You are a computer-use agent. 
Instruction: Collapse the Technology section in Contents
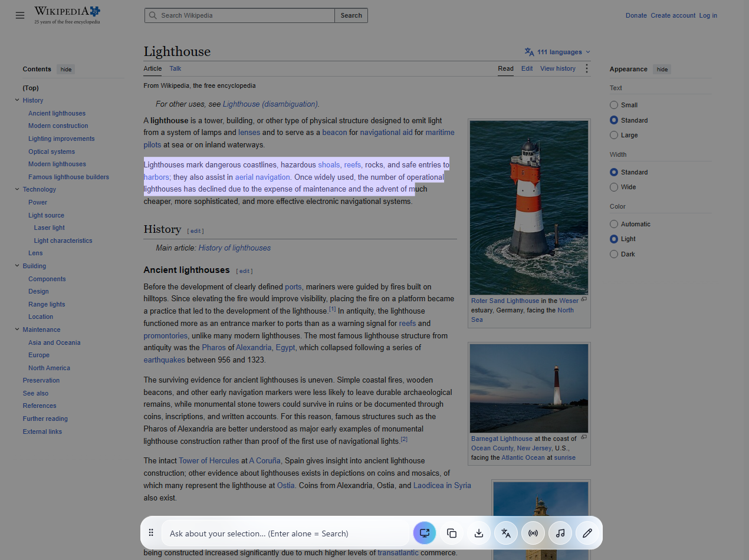17,189
